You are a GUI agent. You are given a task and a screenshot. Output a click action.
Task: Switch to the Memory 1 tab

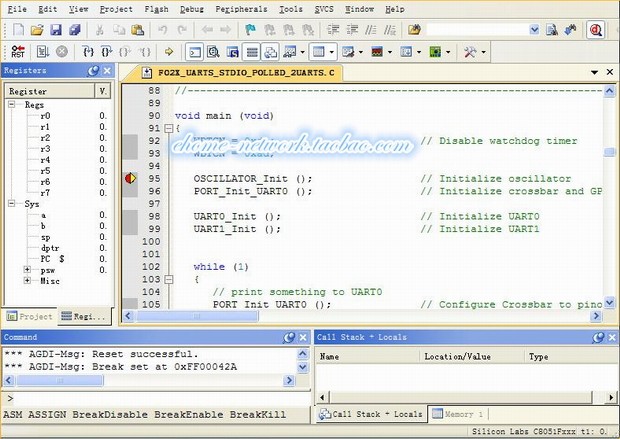(459, 414)
